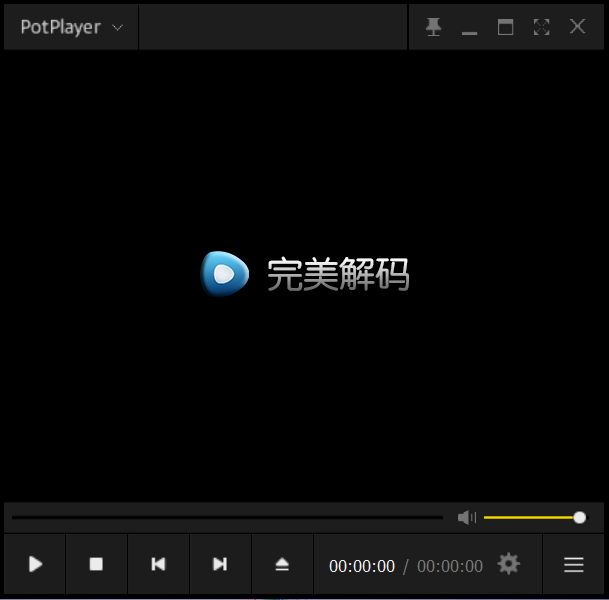The image size is (609, 600).
Task: Pin the window on top with the pushpin icon
Action: tap(433, 27)
